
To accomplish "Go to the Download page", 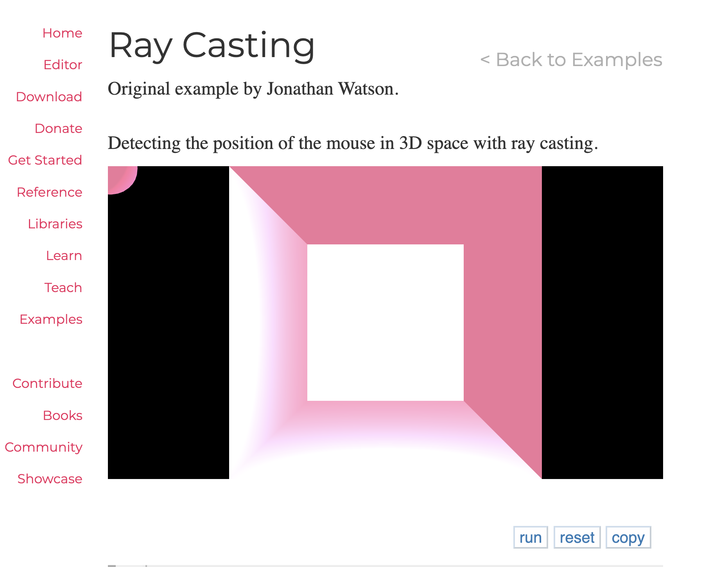I will tap(48, 97).
